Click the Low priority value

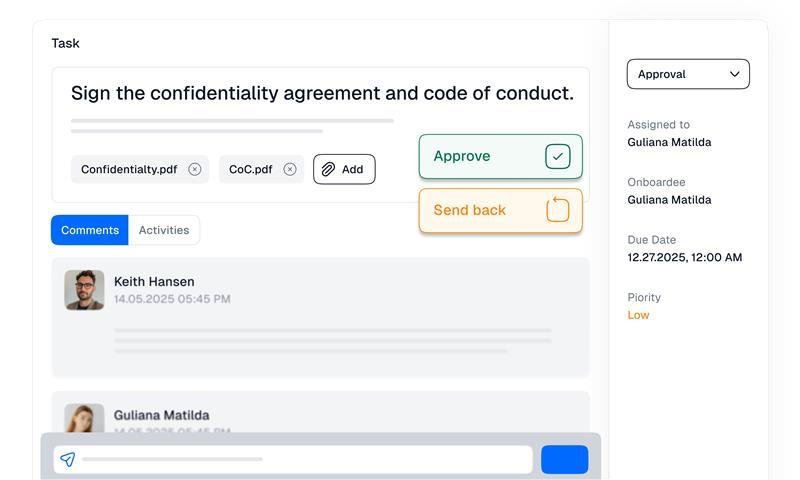(x=638, y=315)
